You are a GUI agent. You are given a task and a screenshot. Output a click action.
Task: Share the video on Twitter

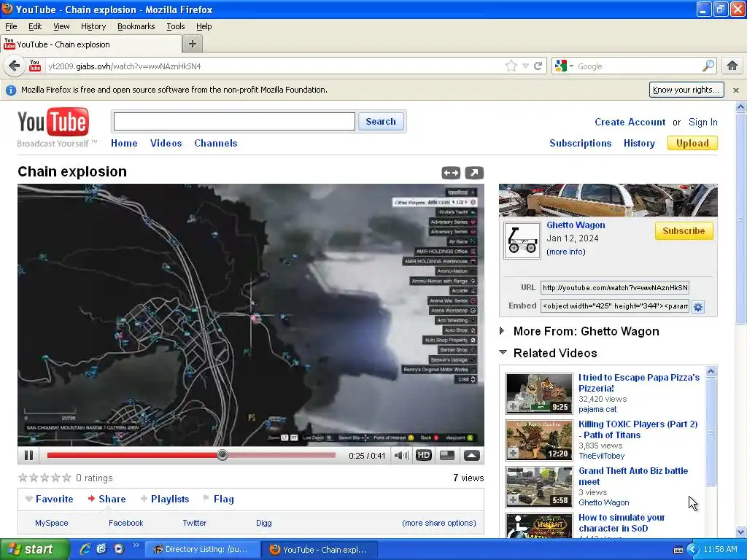click(194, 523)
